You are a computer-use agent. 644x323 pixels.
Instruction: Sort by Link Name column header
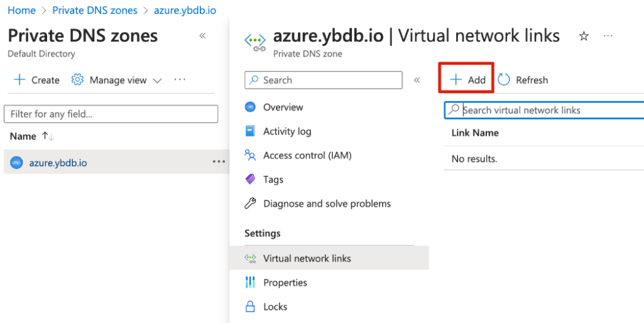(475, 133)
